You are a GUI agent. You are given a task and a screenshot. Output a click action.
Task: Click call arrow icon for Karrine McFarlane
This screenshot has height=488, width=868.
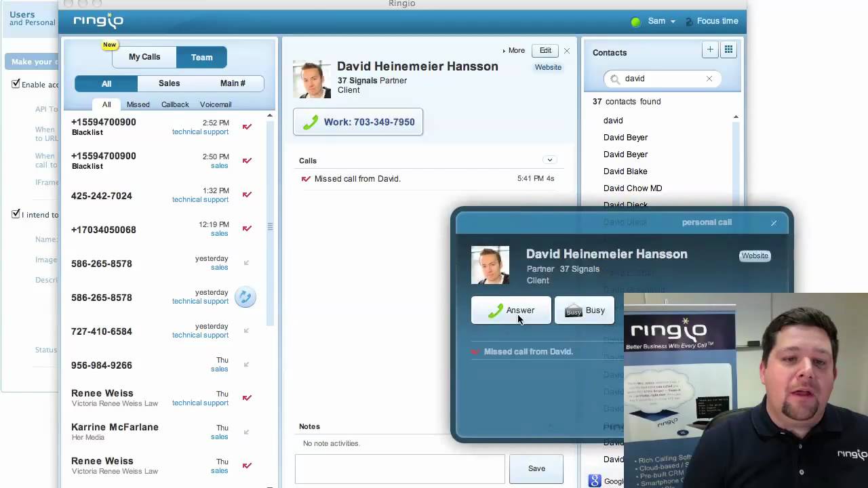pos(246,432)
